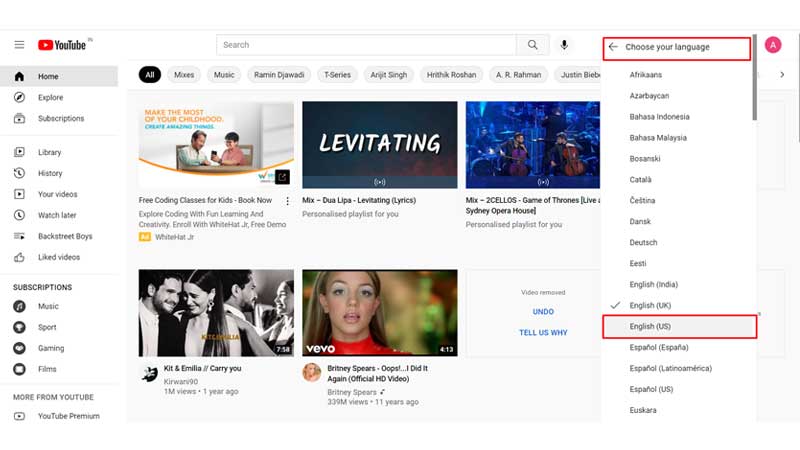Choose English (US) language
Viewport: 800px width, 450px height.
pyautogui.click(x=679, y=327)
